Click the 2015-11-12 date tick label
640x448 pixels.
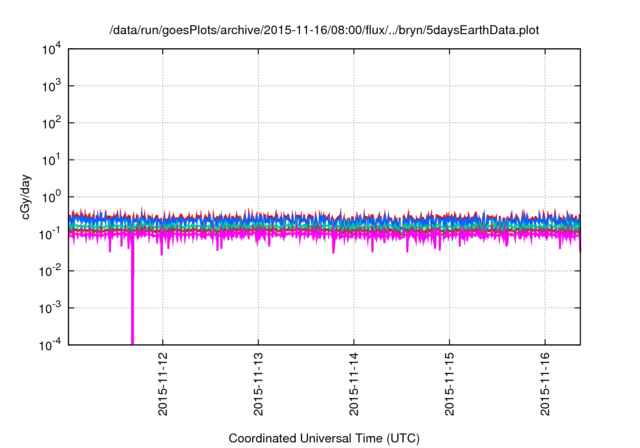pos(162,384)
